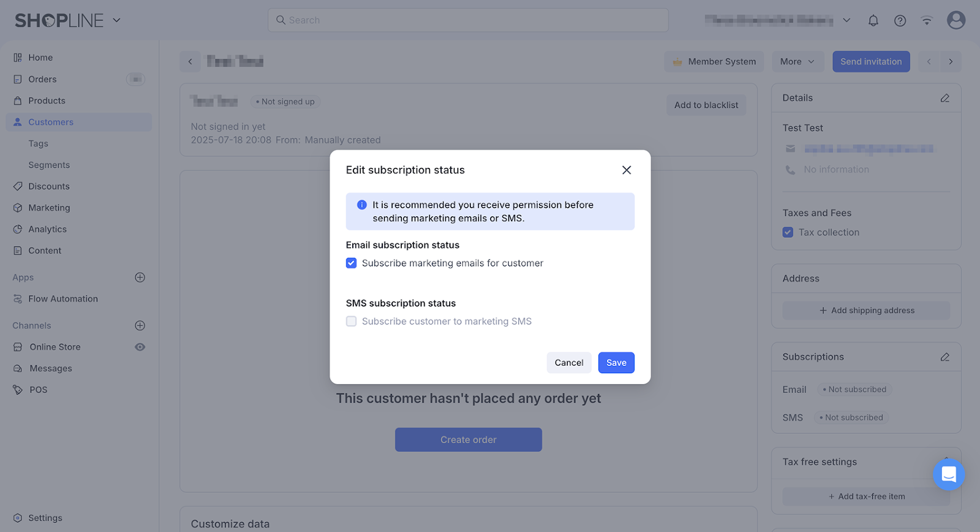Image resolution: width=980 pixels, height=532 pixels.
Task: Go to Orders in the sidebar
Action: coord(42,79)
